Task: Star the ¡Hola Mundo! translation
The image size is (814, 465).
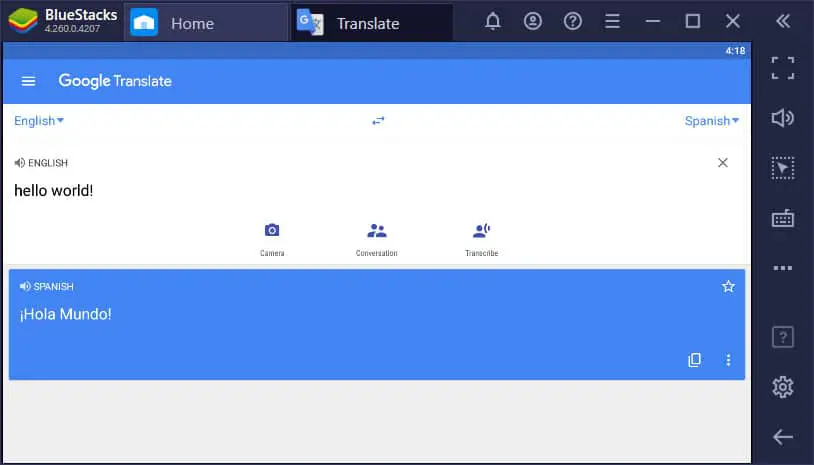Action: pyautogui.click(x=728, y=286)
